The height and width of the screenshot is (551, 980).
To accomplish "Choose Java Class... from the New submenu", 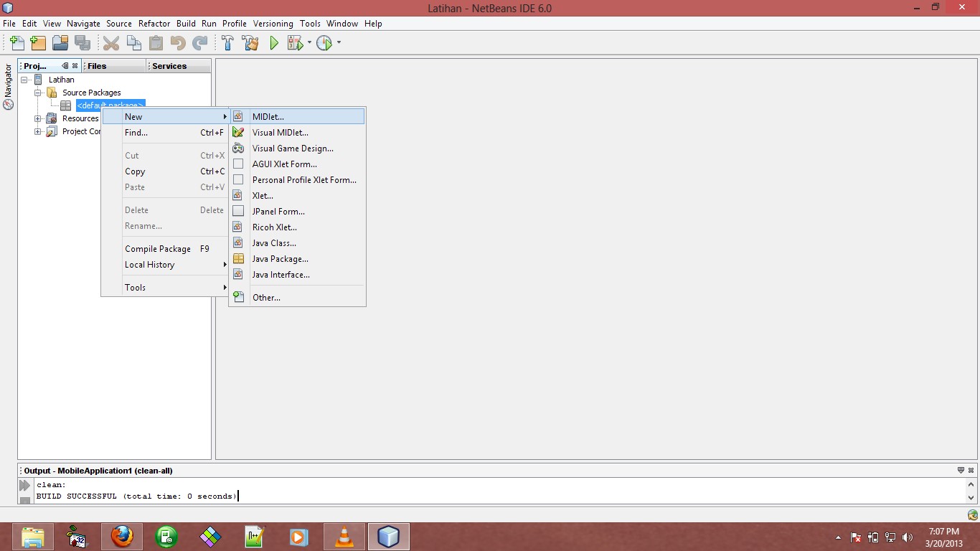I will (297, 243).
